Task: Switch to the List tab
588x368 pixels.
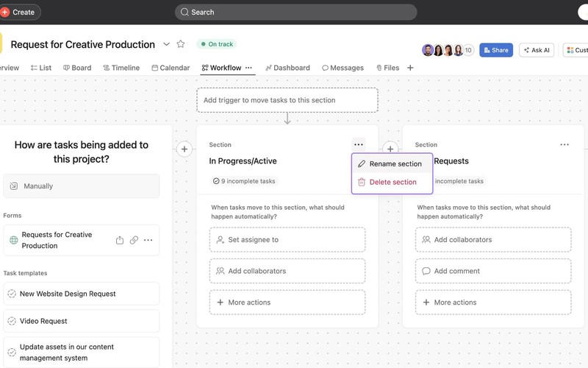Action: pyautogui.click(x=41, y=68)
